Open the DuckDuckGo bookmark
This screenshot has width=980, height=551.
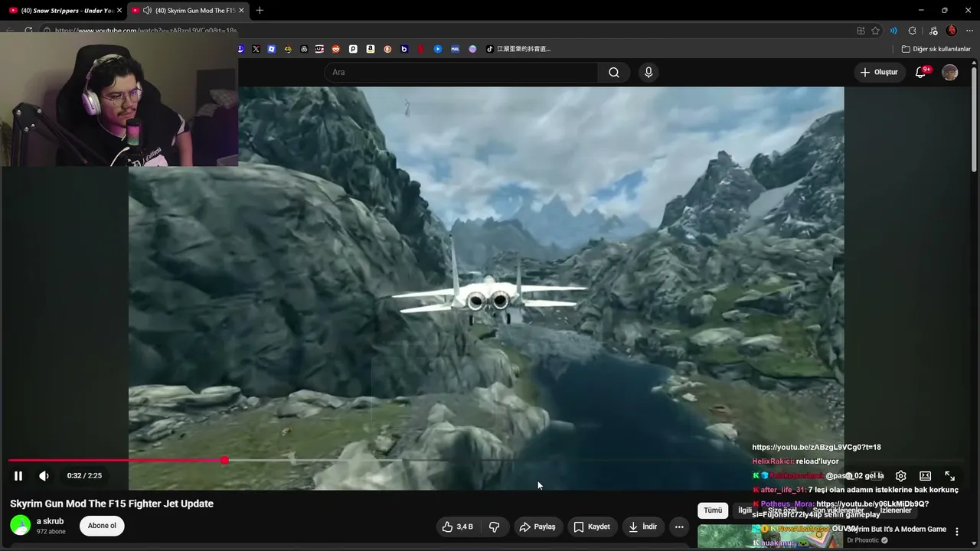(x=387, y=49)
